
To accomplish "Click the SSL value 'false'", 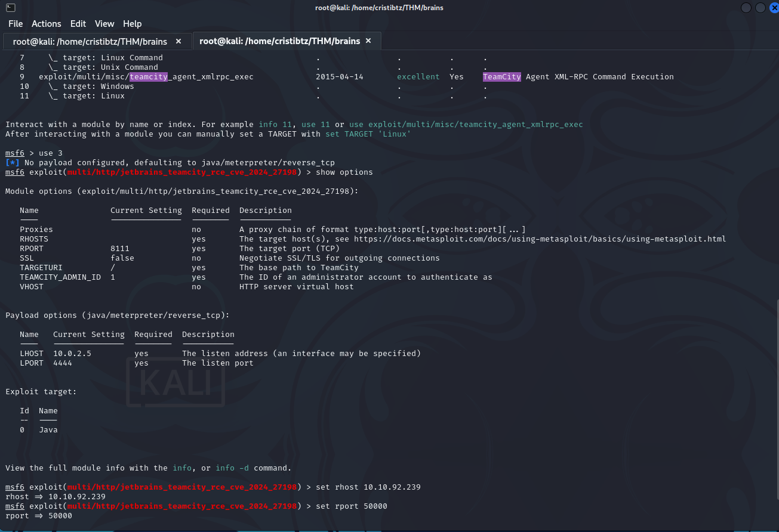I will (122, 258).
